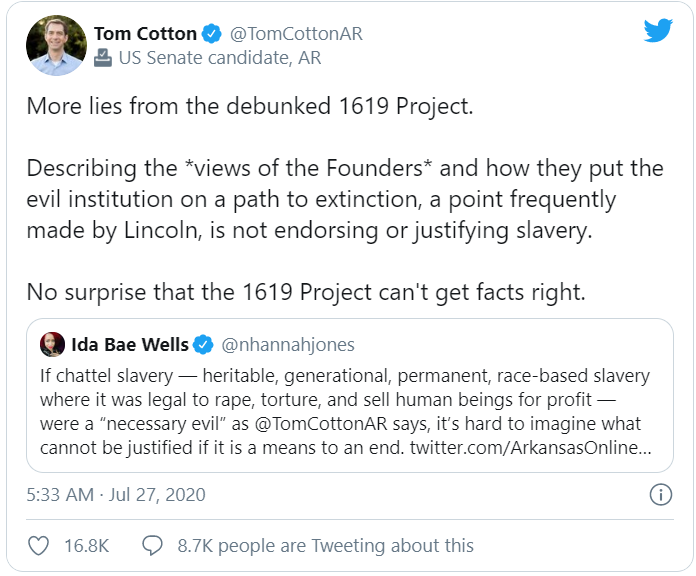
Task: Click the election candidate ballot icon
Action: pos(103,58)
